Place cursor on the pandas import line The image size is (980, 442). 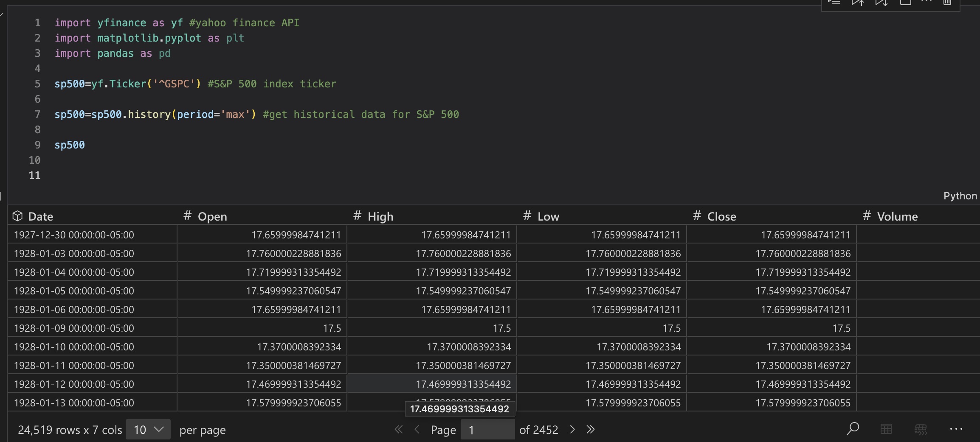(x=113, y=53)
